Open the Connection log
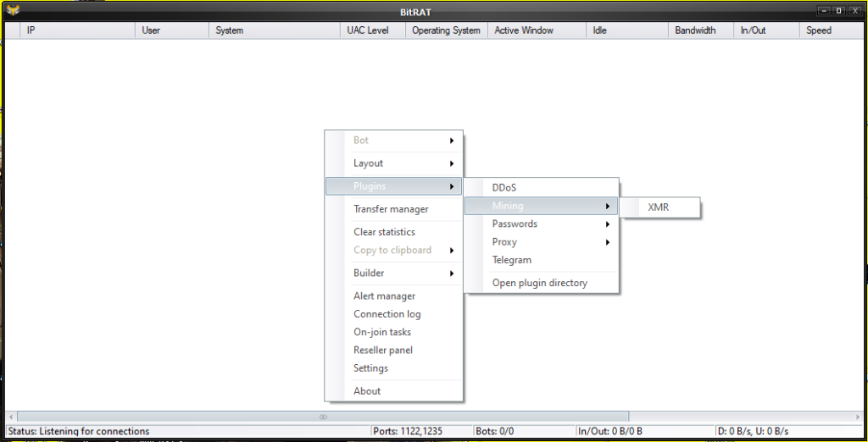Viewport: 868px width, 442px height. (x=387, y=314)
